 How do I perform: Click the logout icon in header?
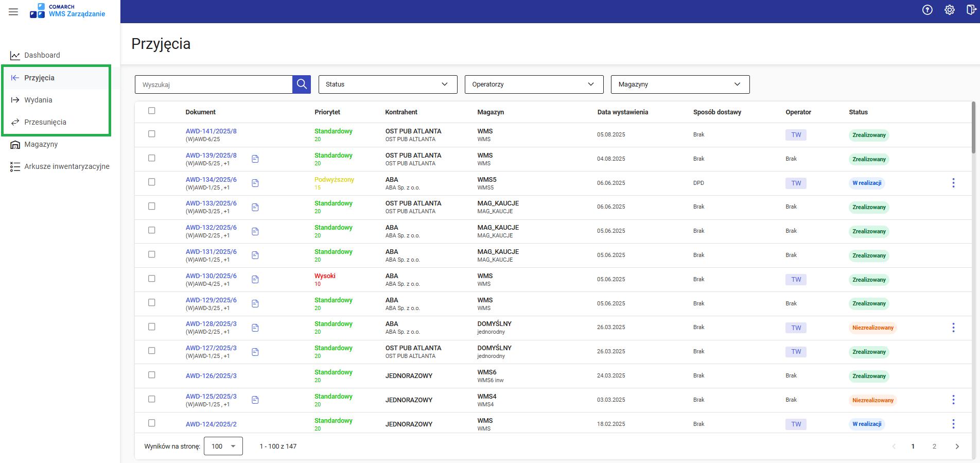pyautogui.click(x=971, y=10)
